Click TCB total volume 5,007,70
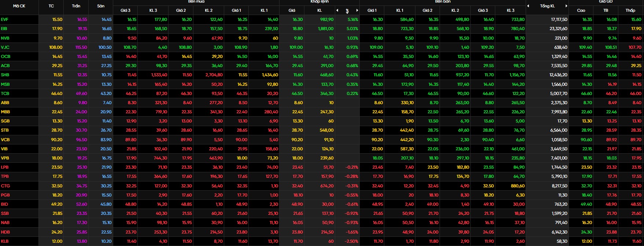 pos(559,93)
